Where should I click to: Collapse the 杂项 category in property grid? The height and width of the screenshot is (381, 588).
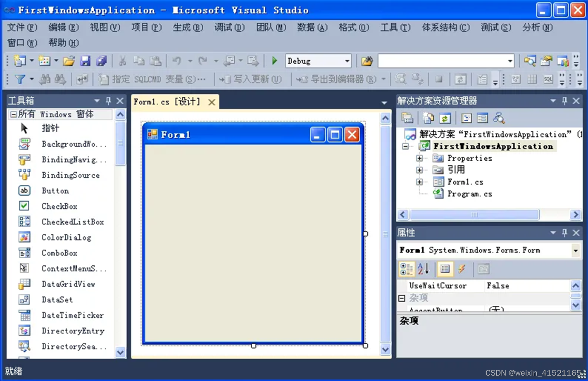402,298
